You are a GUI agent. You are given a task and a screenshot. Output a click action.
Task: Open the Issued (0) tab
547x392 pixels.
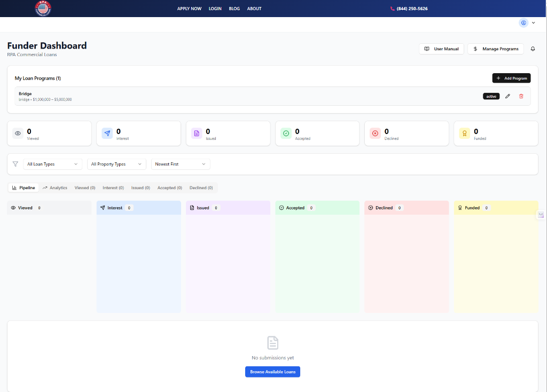(140, 187)
